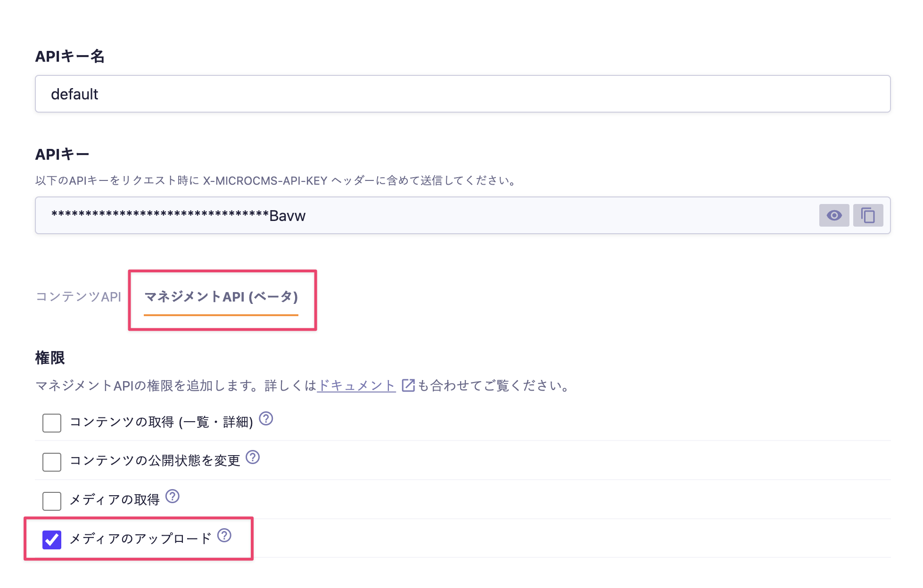923x588 pixels.
Task: Open help for コンテンツの取得 permission
Action: (x=266, y=418)
